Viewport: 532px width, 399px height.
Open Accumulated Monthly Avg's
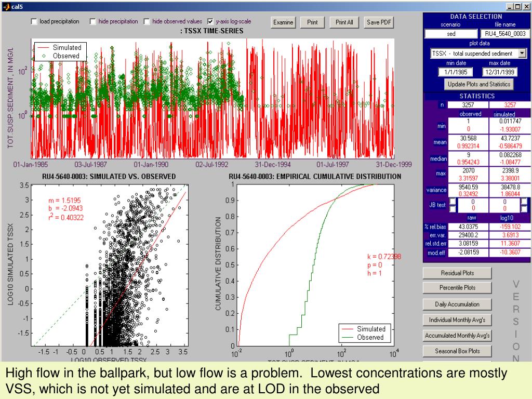coord(457,336)
